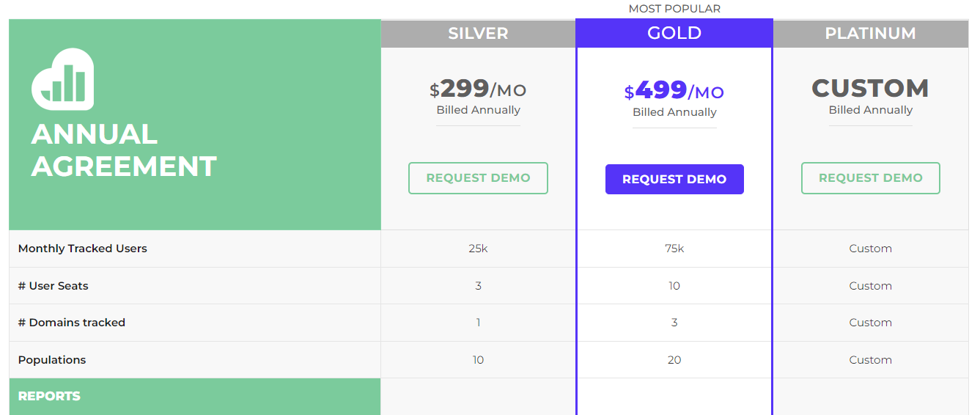This screenshot has width=980, height=415.
Task: Click the Gold plan Populations value 20
Action: 674,360
